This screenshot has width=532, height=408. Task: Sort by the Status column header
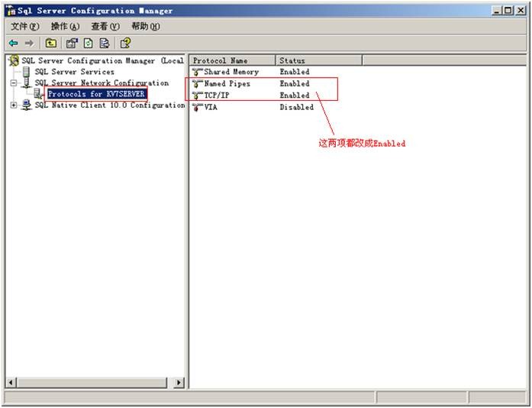pyautogui.click(x=319, y=60)
